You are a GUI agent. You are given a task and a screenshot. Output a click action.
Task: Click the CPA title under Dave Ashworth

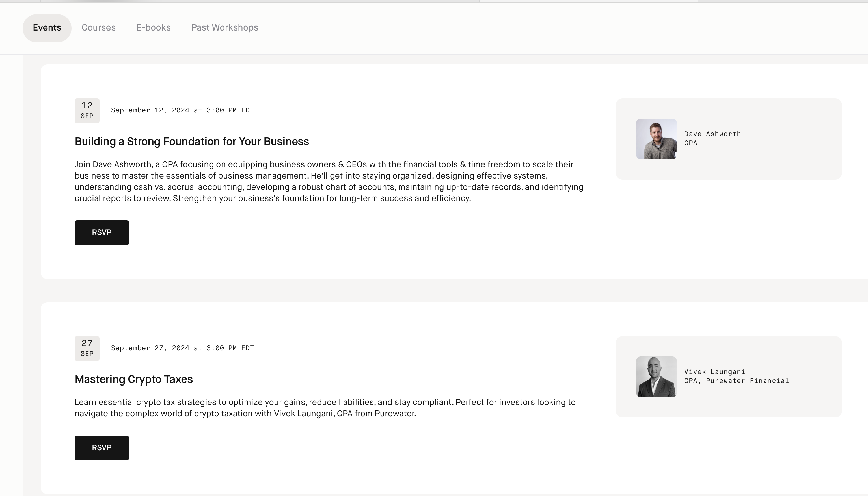pos(690,143)
